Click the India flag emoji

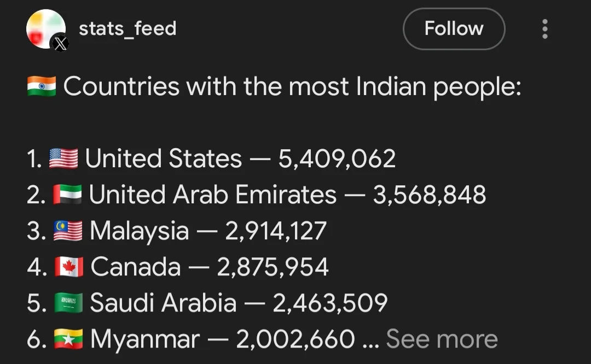click(42, 87)
